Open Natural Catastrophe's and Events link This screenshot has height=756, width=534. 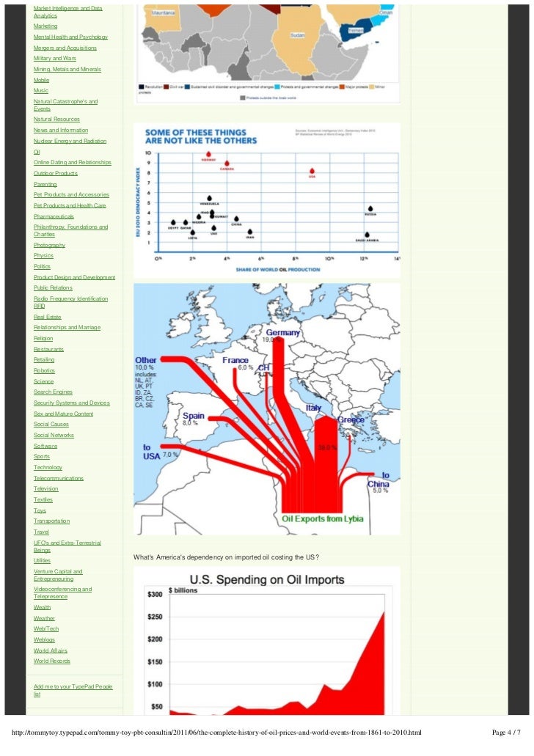[65, 105]
